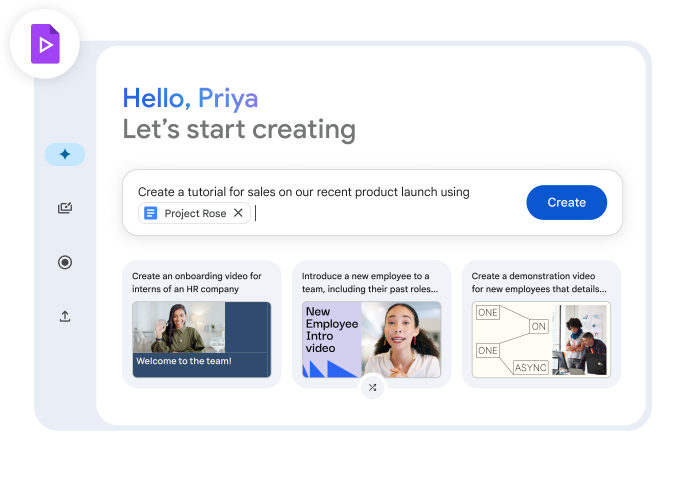Viewport: 693px width, 487px height.
Task: Click the Docs icon in Project Rose chip
Action: [x=151, y=213]
